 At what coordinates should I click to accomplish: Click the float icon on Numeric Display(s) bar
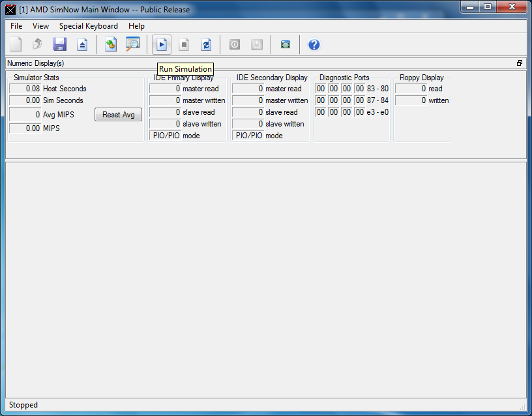point(520,63)
